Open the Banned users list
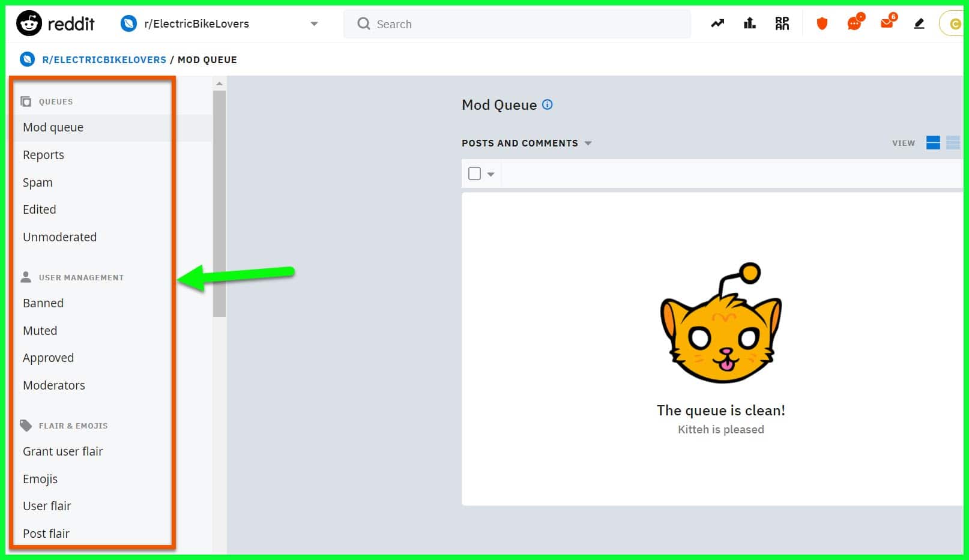The height and width of the screenshot is (560, 969). [x=43, y=303]
